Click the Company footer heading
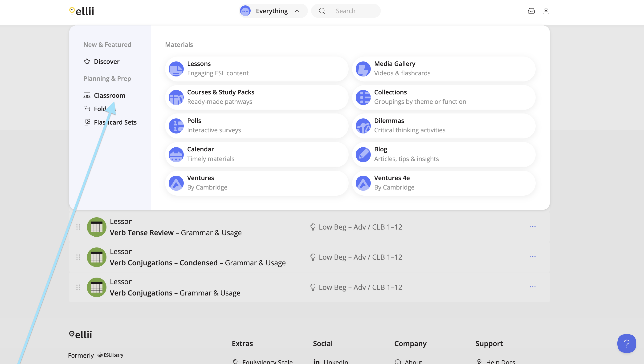Image resolution: width=644 pixels, height=364 pixels. tap(410, 344)
